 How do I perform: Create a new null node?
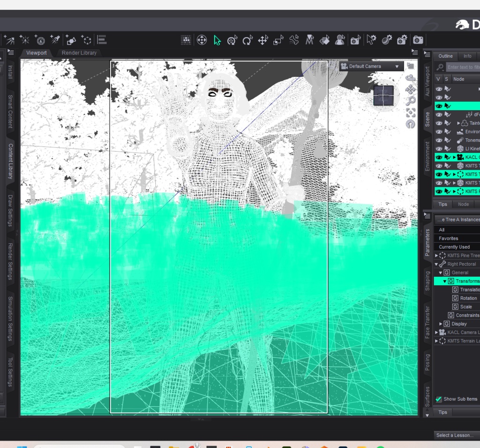(x=86, y=40)
